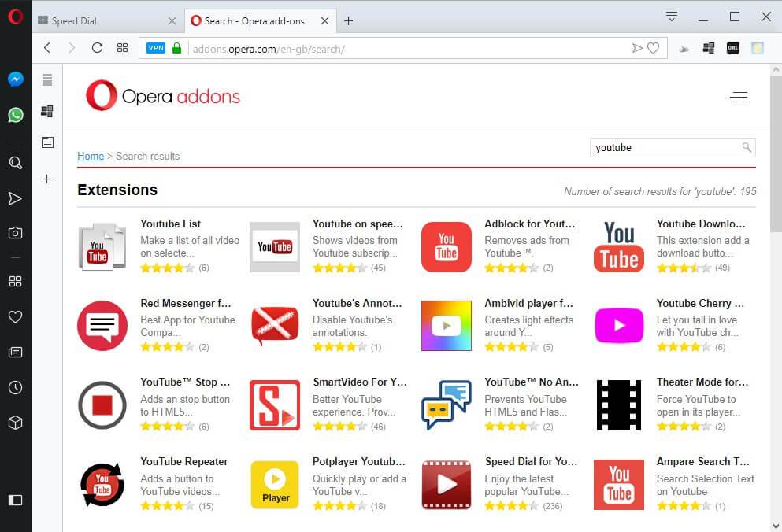Click the Youtube Cherry magenta play thumbnail
This screenshot has width=782, height=532.
619,326
